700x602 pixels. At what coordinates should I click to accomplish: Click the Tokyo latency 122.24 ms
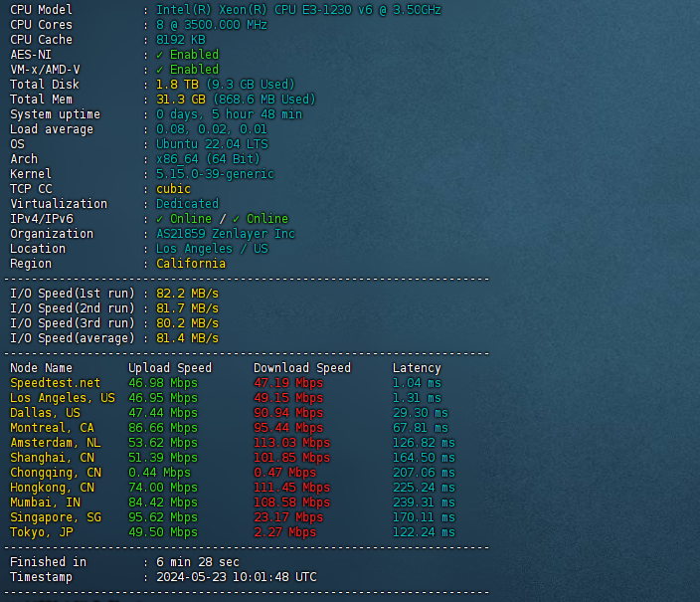pyautogui.click(x=420, y=532)
